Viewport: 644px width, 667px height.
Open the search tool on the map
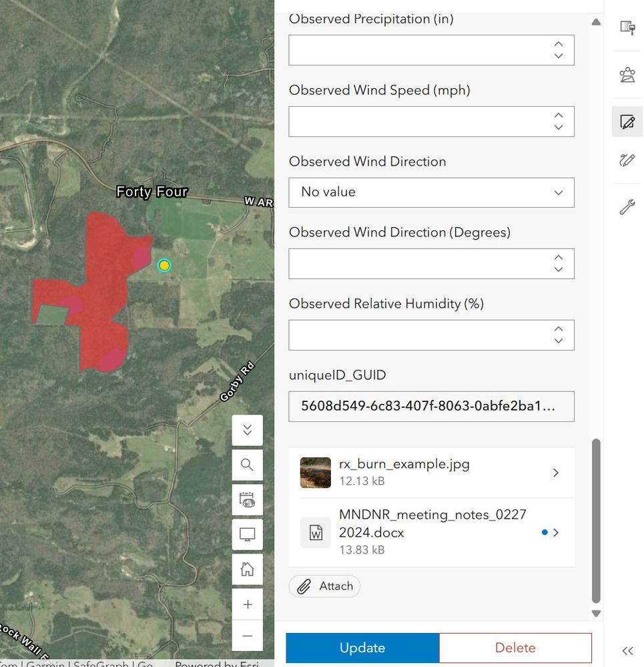click(247, 465)
